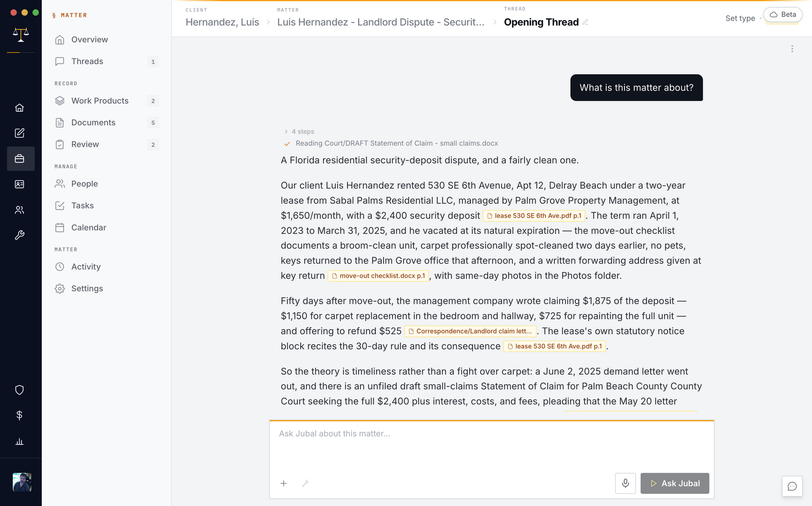The width and height of the screenshot is (812, 506).
Task: Click Set type selector in header
Action: coord(740,18)
